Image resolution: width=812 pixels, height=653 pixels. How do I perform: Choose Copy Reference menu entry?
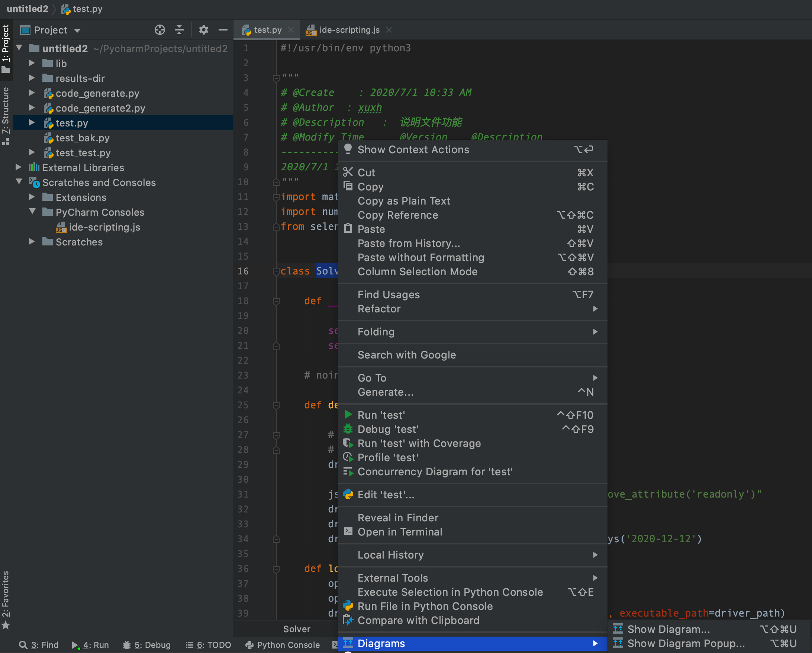point(472,215)
